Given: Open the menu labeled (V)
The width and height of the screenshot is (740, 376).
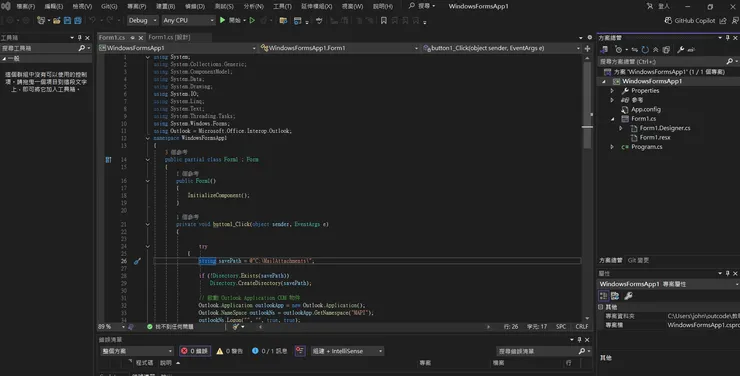Looking at the screenshot, I should pyautogui.click(x=82, y=7).
